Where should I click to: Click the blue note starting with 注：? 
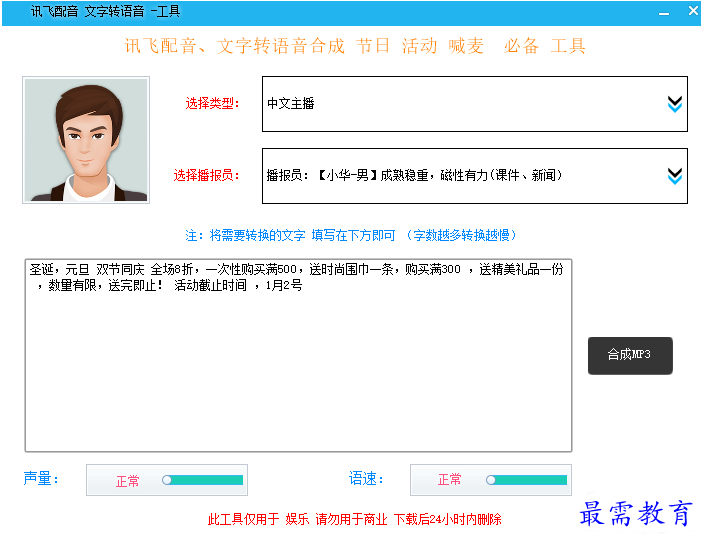click(x=351, y=235)
